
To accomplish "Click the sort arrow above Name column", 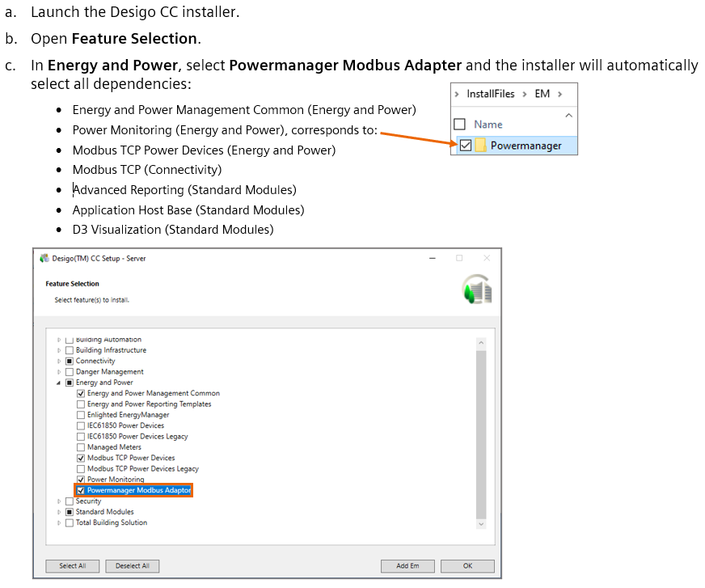I will point(568,116).
